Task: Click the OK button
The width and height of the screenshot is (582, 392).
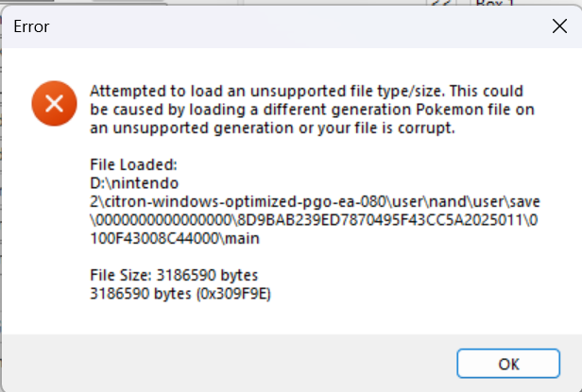Action: [508, 364]
